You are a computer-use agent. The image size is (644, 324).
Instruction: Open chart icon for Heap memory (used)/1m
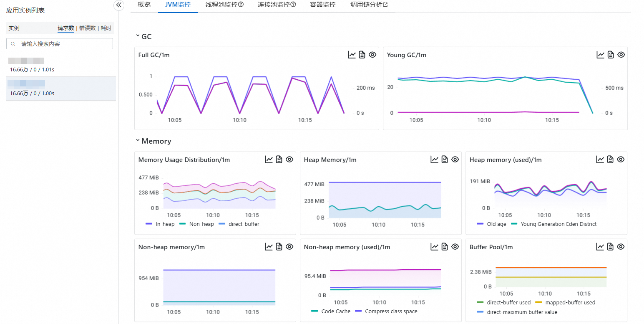[600, 159]
